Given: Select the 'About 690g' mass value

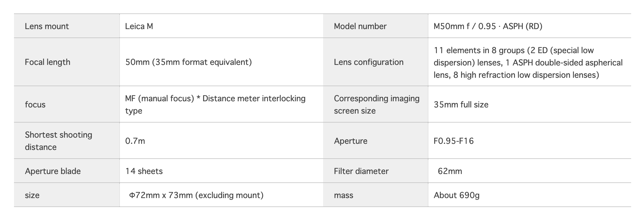Looking at the screenshot, I should coord(456,195).
